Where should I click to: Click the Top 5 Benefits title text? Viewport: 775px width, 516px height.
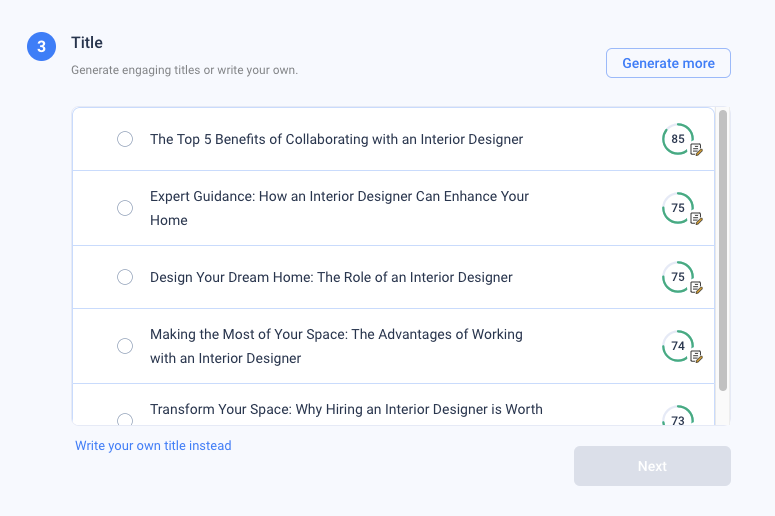(337, 139)
